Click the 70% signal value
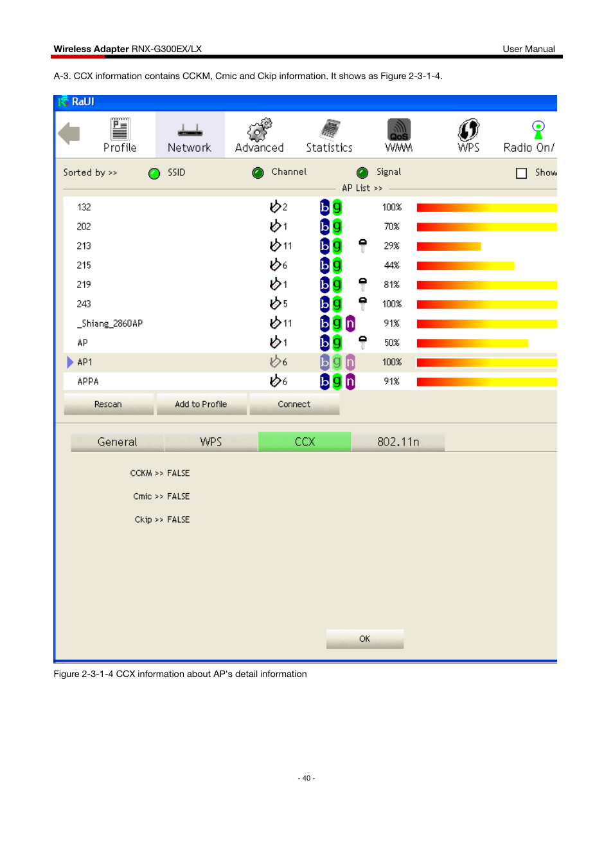 pos(392,227)
